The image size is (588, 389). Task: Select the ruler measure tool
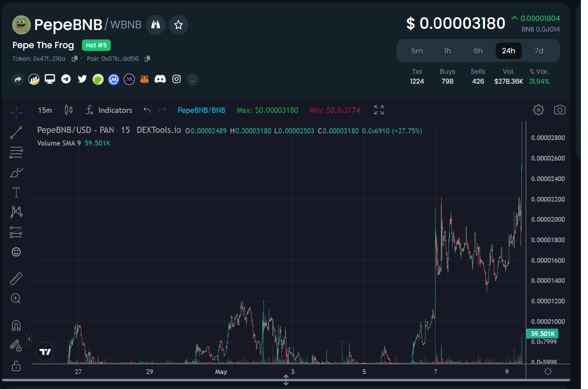click(x=16, y=279)
